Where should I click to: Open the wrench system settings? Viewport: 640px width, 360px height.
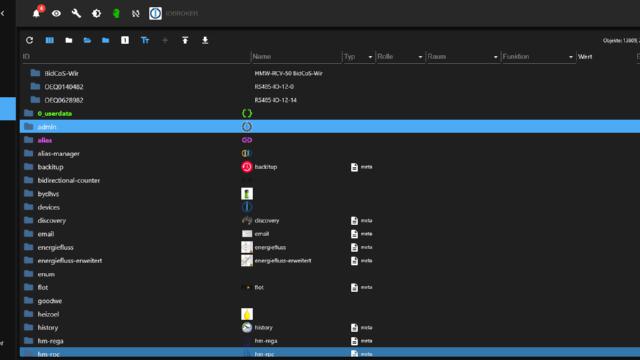[76, 13]
